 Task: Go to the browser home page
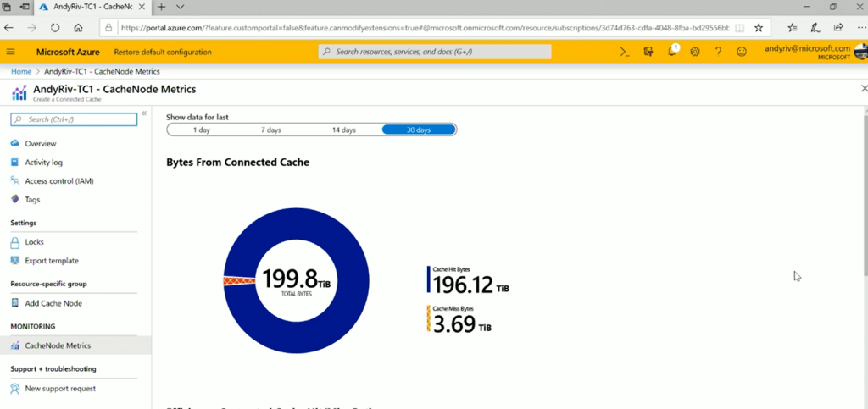point(78,28)
